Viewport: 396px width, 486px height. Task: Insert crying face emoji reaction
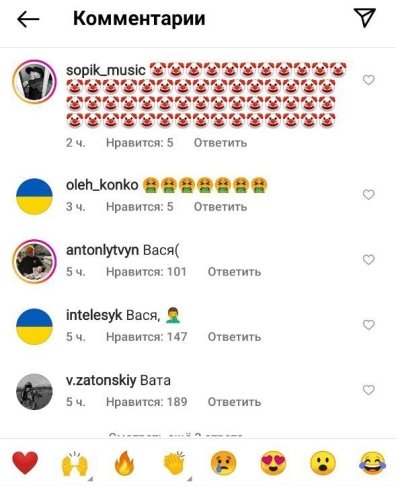click(223, 463)
